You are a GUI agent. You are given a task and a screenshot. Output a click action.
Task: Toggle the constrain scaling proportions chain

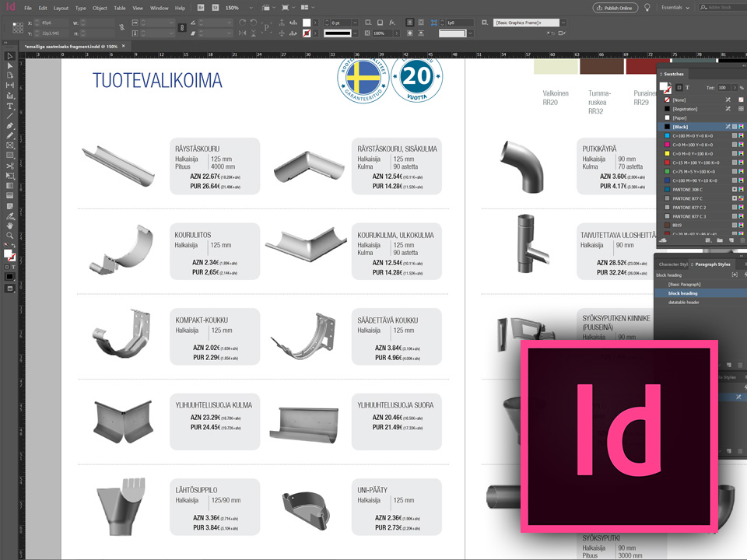[182, 28]
